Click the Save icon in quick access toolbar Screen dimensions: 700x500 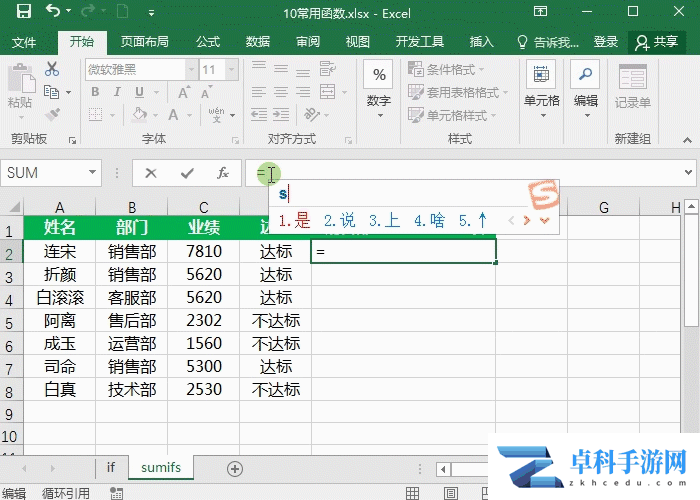(x=24, y=11)
